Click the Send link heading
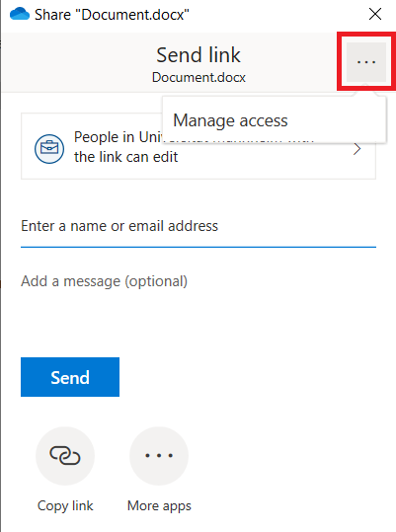 pyautogui.click(x=198, y=55)
